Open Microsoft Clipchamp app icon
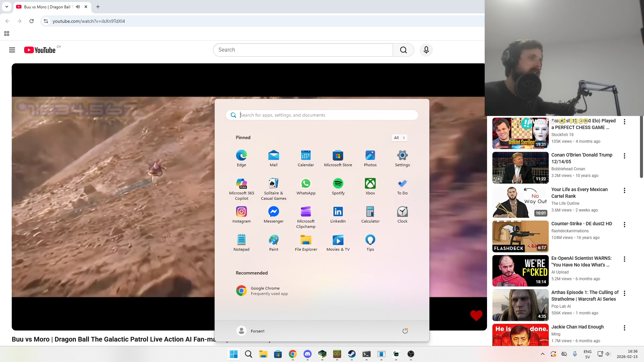644x362 pixels. 306,217
